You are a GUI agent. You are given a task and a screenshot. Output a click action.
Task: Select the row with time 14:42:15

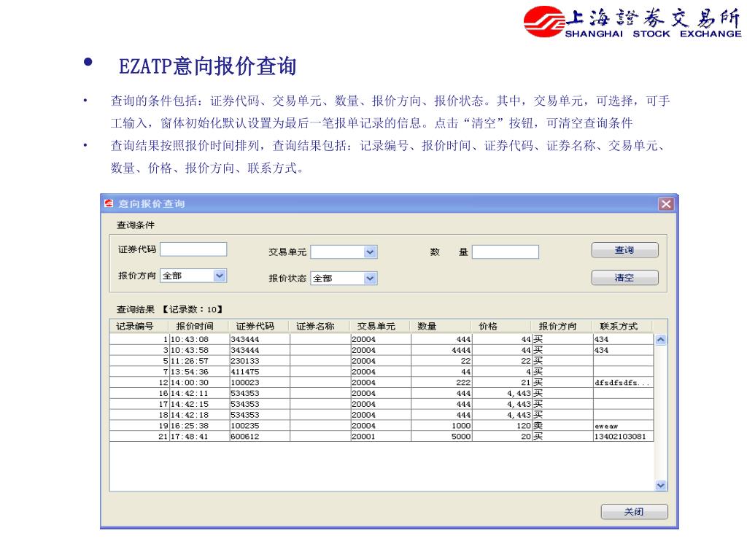382,404
